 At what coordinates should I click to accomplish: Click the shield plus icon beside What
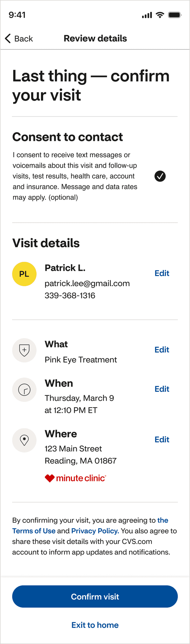[24, 350]
